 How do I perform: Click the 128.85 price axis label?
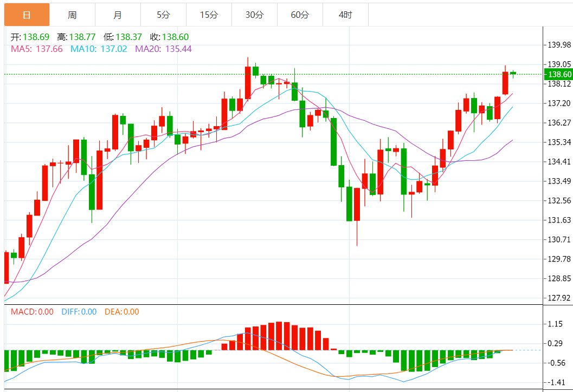[559, 278]
